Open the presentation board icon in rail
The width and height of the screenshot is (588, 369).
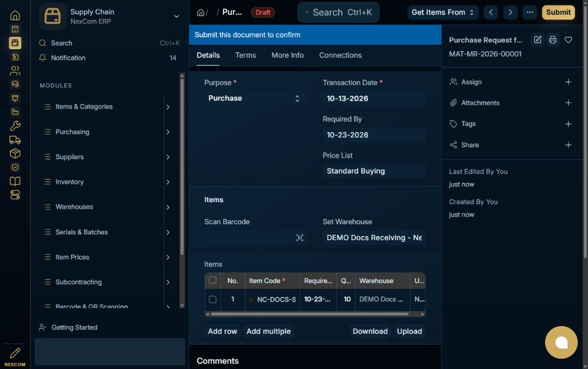click(15, 98)
